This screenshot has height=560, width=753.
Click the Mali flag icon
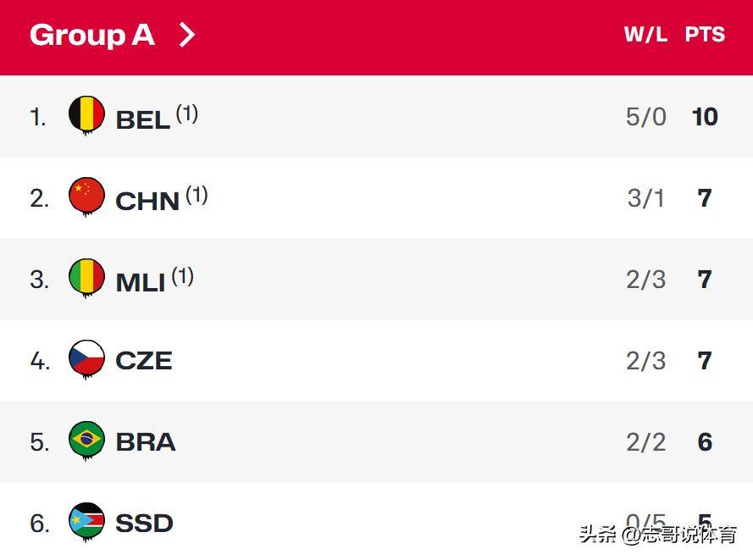86,278
